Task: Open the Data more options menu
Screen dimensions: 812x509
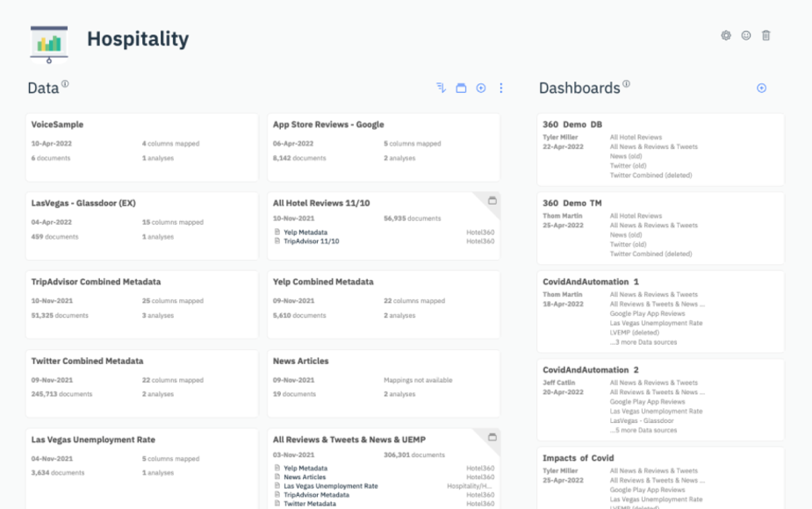Action: pyautogui.click(x=500, y=88)
